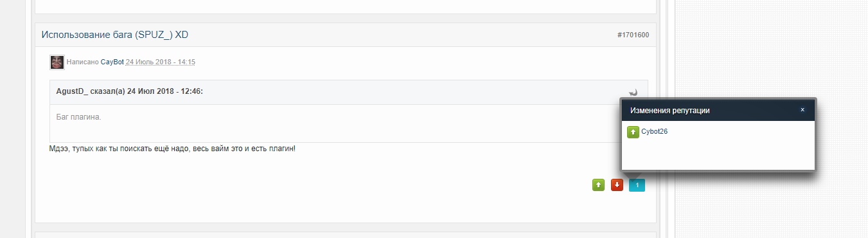868x238 pixels.
Task: Open post title Использование бага (SPUZ_) XD
Action: [x=114, y=35]
